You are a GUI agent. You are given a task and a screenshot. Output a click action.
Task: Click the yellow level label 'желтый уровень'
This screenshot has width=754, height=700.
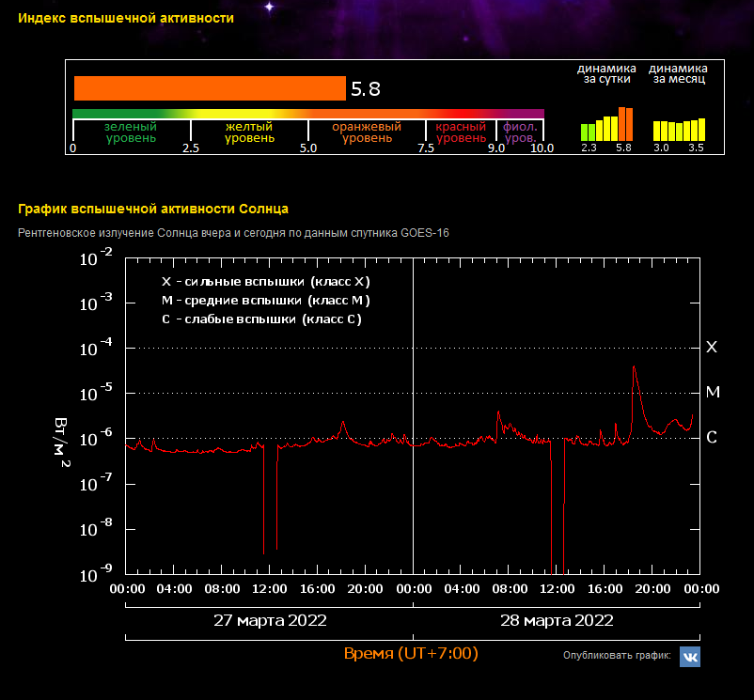(x=249, y=132)
